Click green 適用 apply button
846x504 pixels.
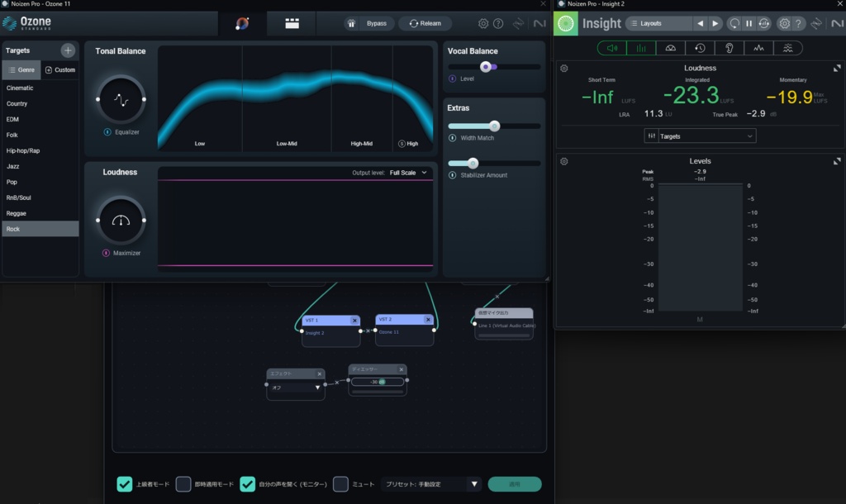(515, 484)
